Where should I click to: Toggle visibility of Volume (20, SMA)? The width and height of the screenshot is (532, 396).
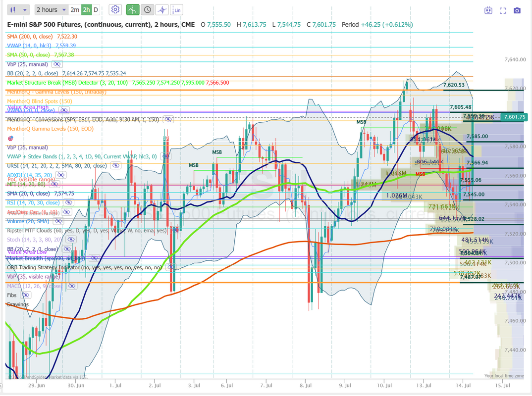(58, 221)
